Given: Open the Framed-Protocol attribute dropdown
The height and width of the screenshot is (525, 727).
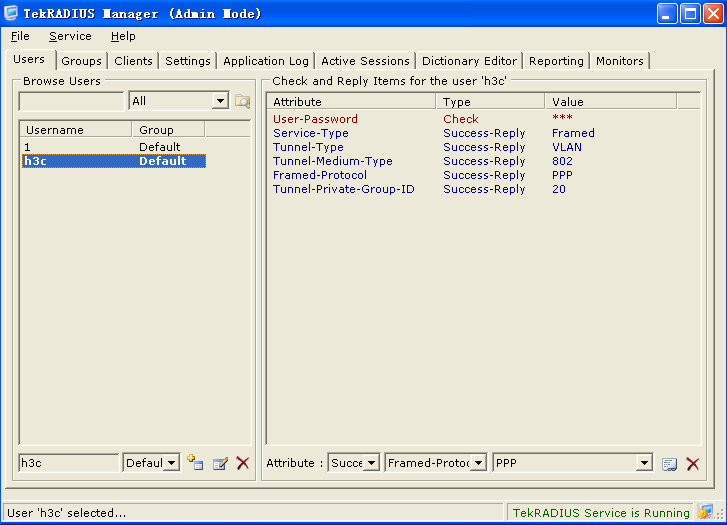Looking at the screenshot, I should [478, 463].
